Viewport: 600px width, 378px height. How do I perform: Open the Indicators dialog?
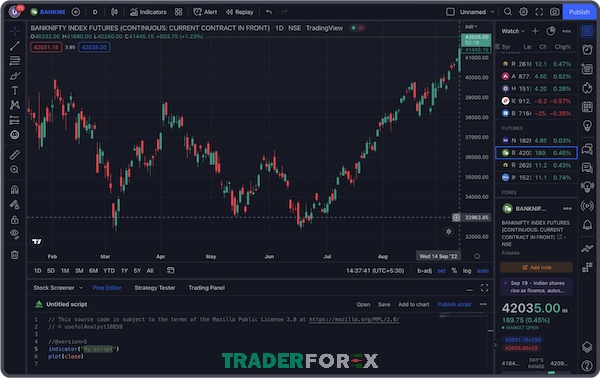148,12
